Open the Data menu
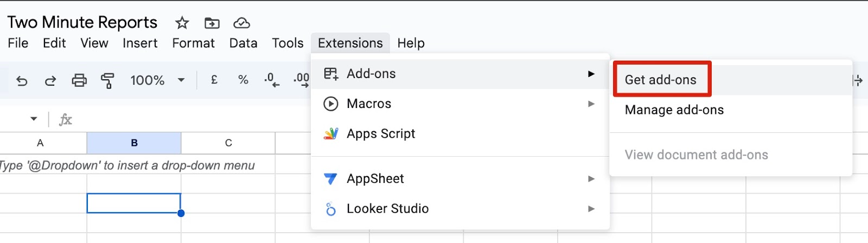This screenshot has height=243, width=868. (243, 43)
